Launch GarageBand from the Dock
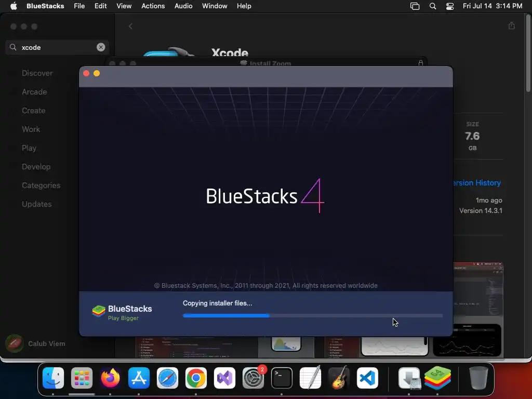532x399 pixels. click(x=339, y=378)
